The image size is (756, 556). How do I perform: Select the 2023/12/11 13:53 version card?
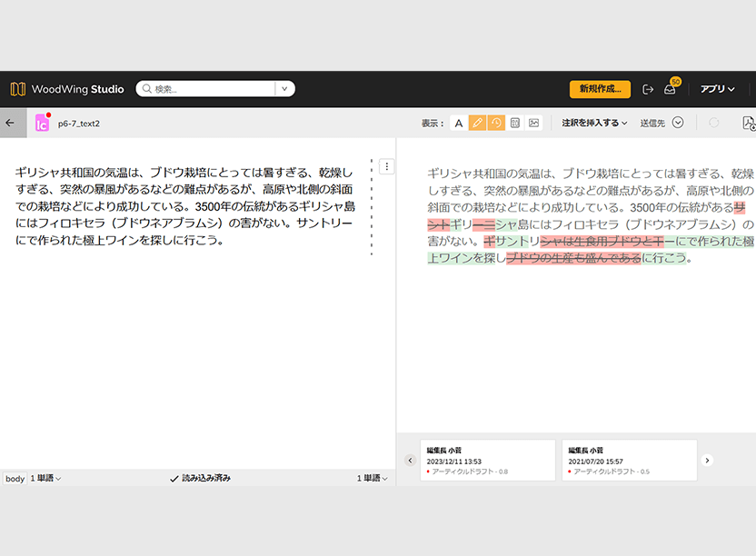487,460
